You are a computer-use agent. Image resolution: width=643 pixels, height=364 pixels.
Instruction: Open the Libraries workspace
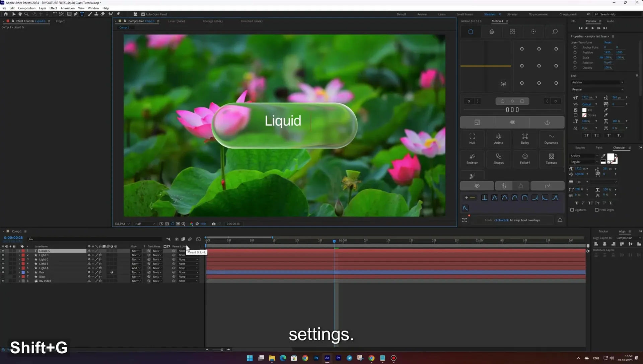(x=512, y=14)
